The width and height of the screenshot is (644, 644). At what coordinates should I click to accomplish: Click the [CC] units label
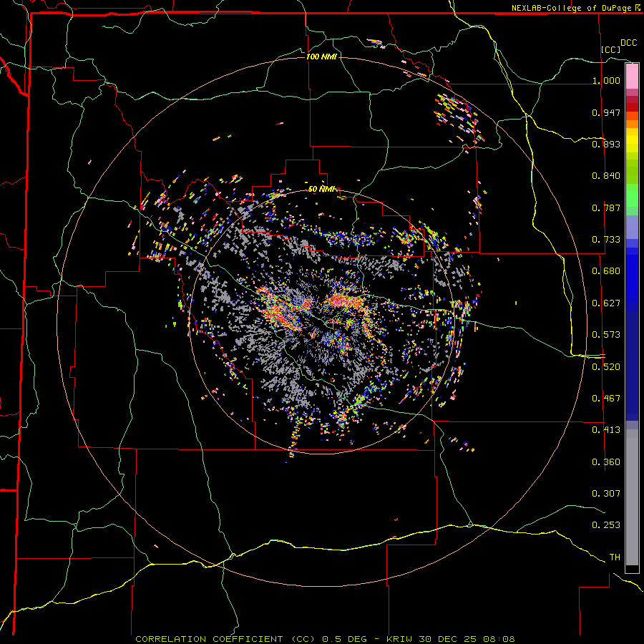point(611,49)
